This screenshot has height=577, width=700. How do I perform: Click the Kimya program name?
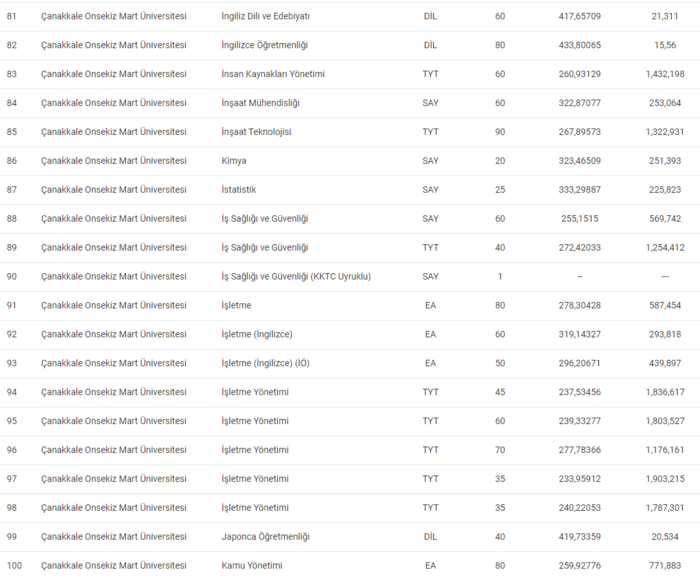pyautogui.click(x=234, y=161)
